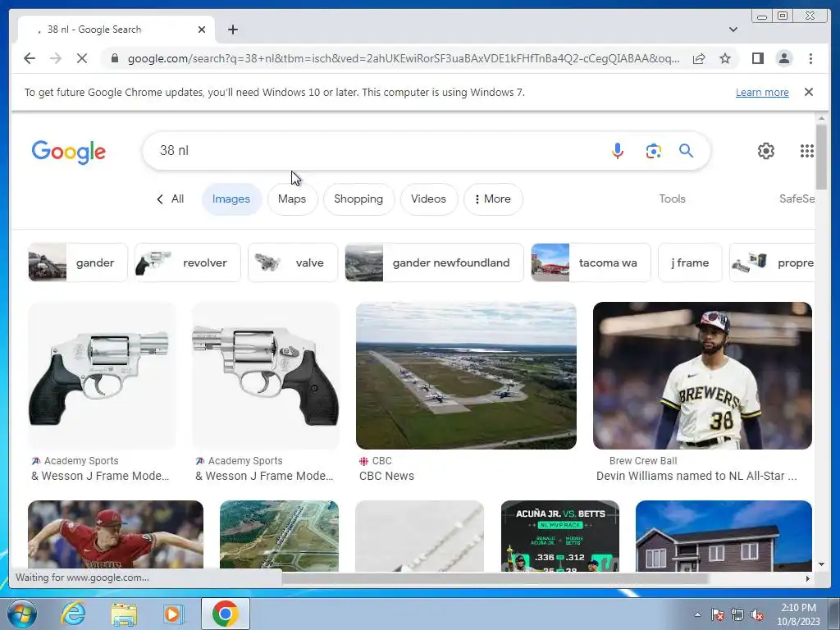The width and height of the screenshot is (840, 630).
Task: Click the vertical scrollbar thumb
Action: 821,157
